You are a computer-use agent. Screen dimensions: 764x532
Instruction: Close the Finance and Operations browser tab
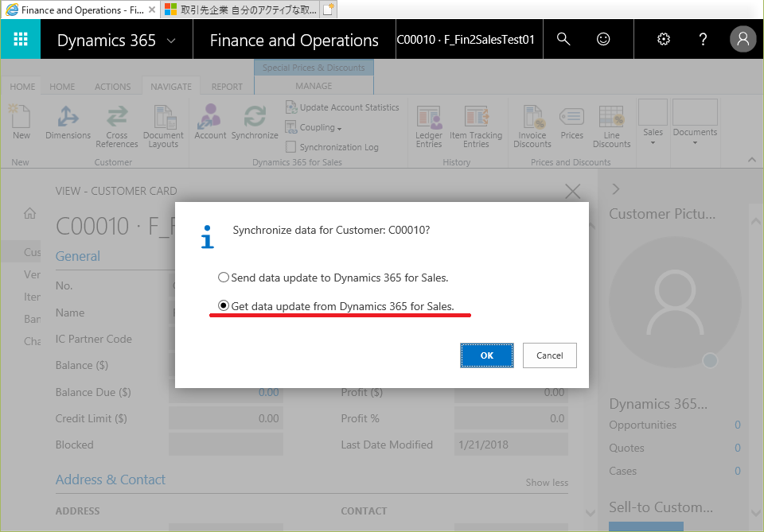tap(152, 10)
